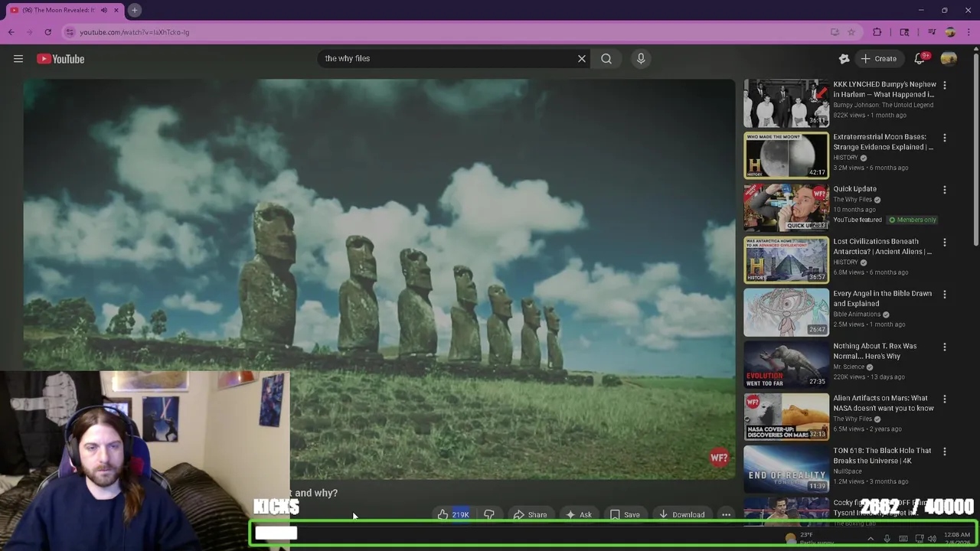
Task: Open options menu for Nothing About T. Rex video
Action: (944, 347)
